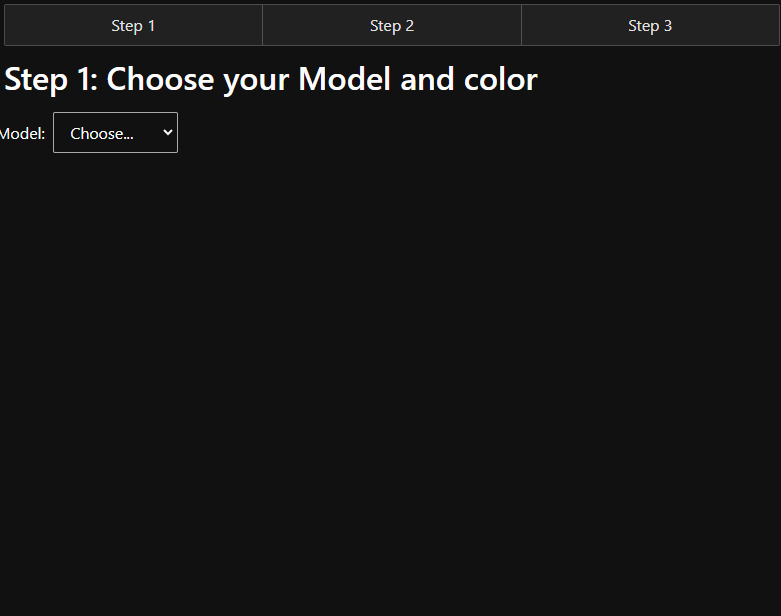781x616 pixels.
Task: Click the down arrow beside 'Choose...'
Action: tap(167, 133)
